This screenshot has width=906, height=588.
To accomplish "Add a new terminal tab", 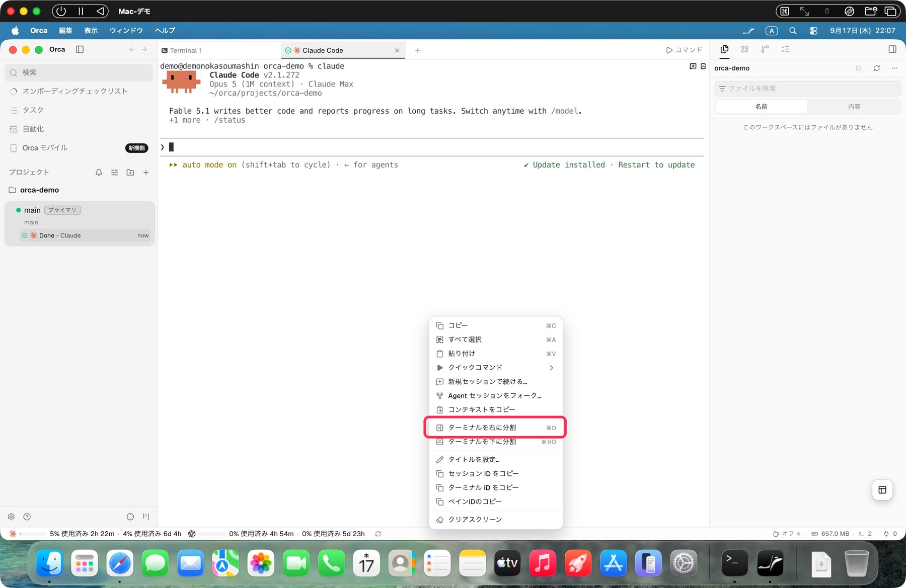I will tap(418, 50).
